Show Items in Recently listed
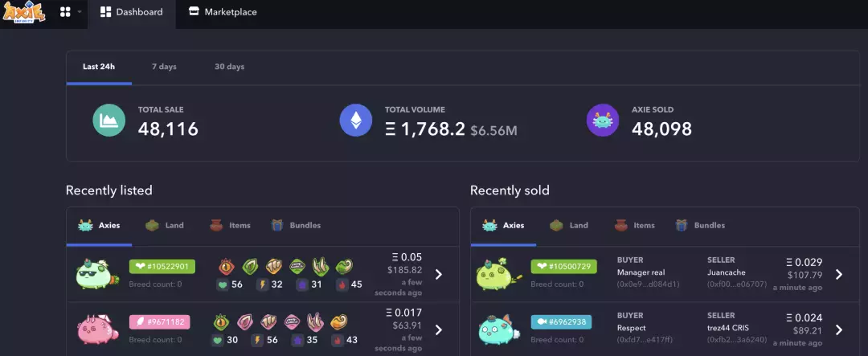This screenshot has width=868, height=356. click(231, 225)
